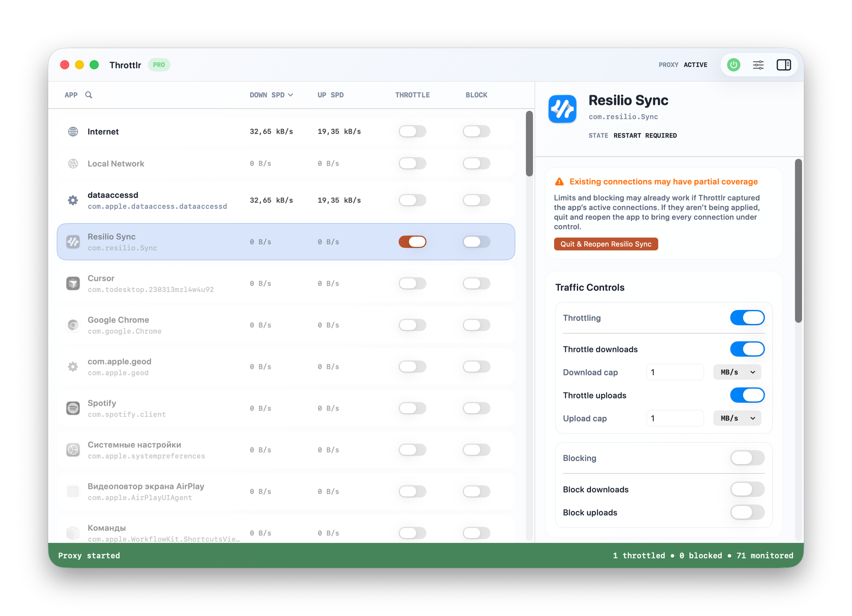
Task: Select the dataaccessd row name
Action: [113, 195]
